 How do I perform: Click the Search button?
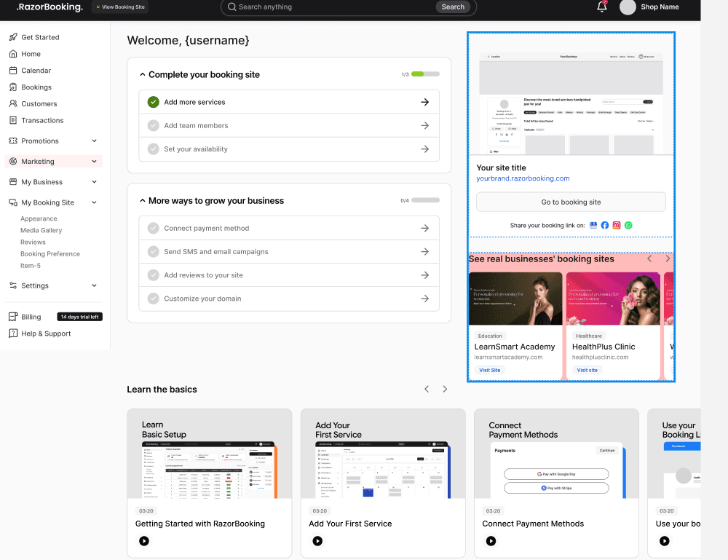[453, 7]
